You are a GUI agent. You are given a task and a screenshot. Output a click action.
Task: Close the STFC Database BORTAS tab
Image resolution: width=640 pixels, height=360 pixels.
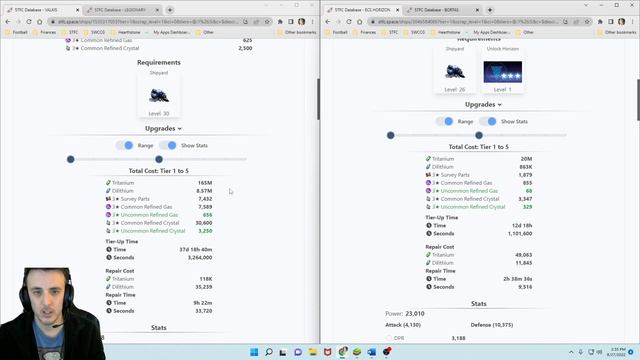click(x=478, y=10)
